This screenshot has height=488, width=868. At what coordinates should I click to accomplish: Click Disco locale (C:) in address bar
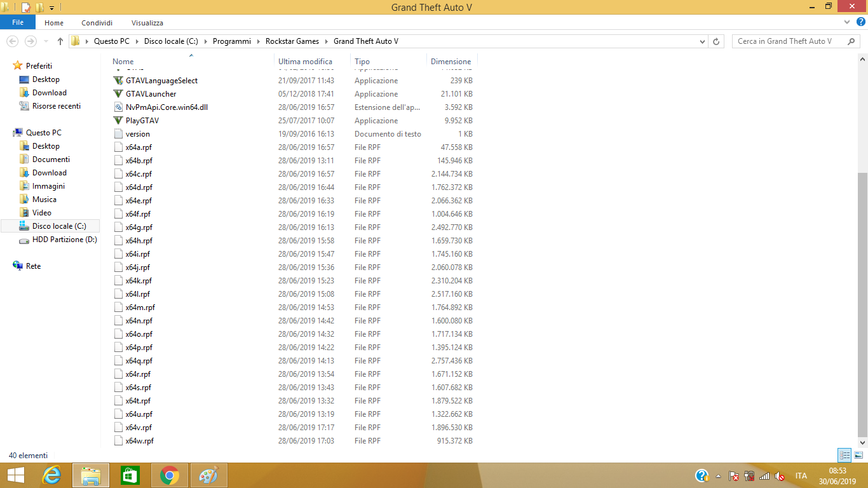(x=171, y=41)
